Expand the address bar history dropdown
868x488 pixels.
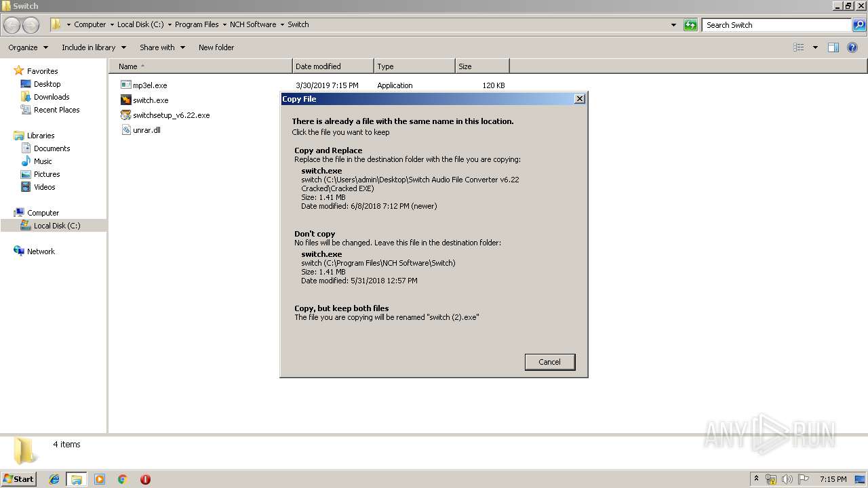pos(673,25)
